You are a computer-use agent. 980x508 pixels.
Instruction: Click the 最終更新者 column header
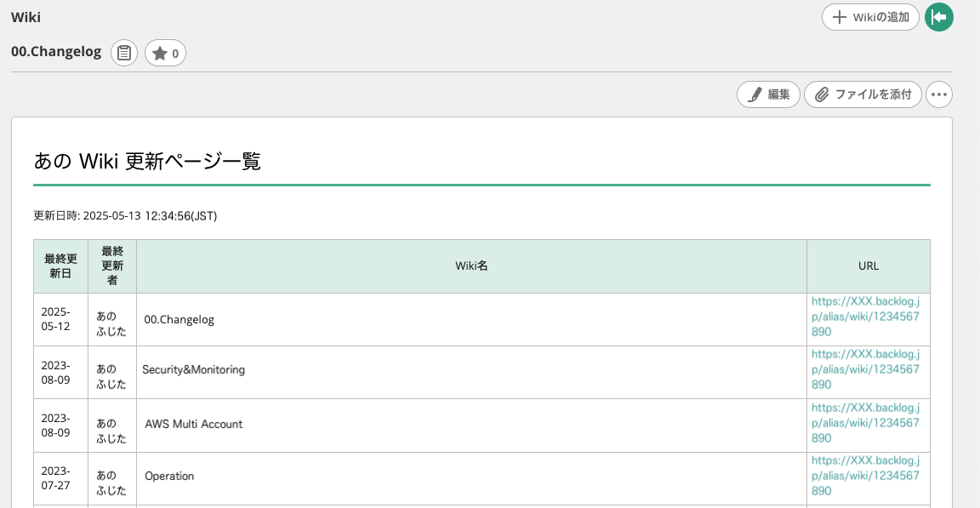point(112,266)
